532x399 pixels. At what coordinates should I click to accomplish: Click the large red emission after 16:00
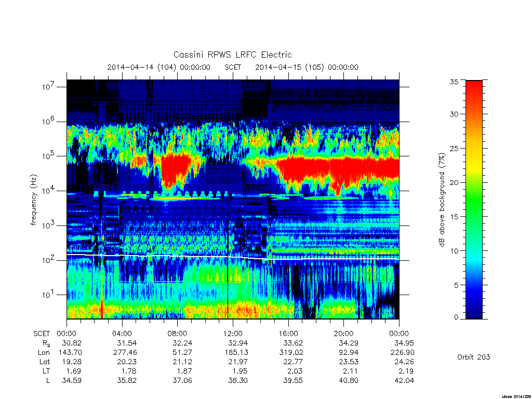[x=338, y=171]
